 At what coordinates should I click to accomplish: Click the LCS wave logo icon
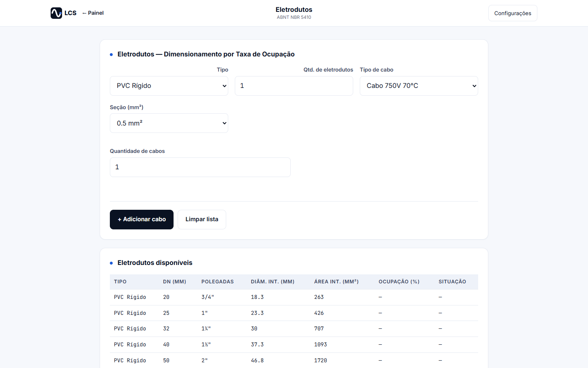pos(56,13)
